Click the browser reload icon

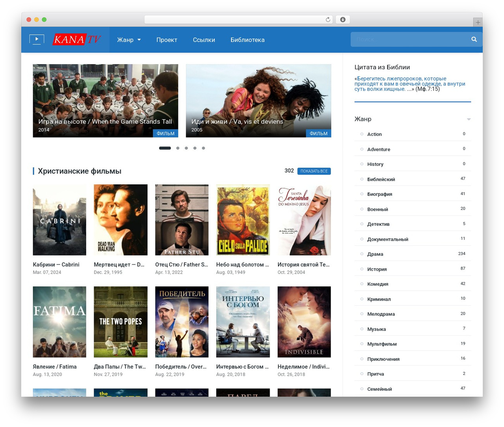pyautogui.click(x=328, y=20)
